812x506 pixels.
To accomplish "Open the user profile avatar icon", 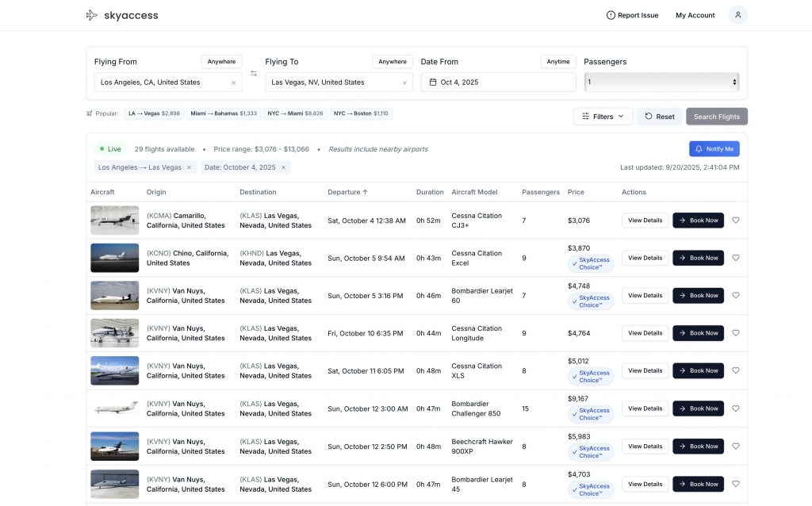I will point(738,15).
